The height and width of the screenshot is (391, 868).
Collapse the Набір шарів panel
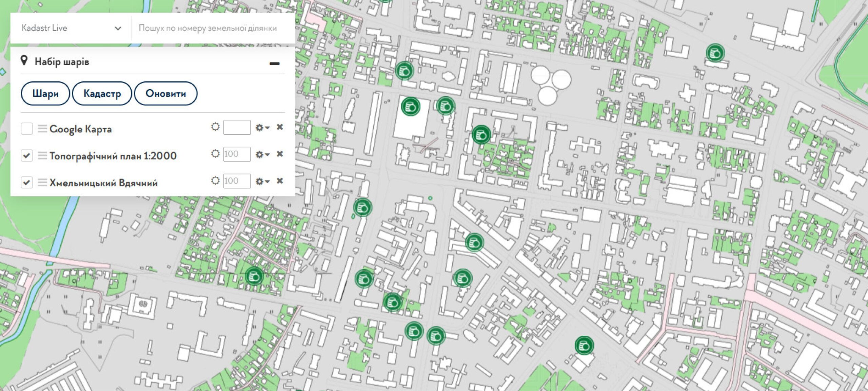275,63
